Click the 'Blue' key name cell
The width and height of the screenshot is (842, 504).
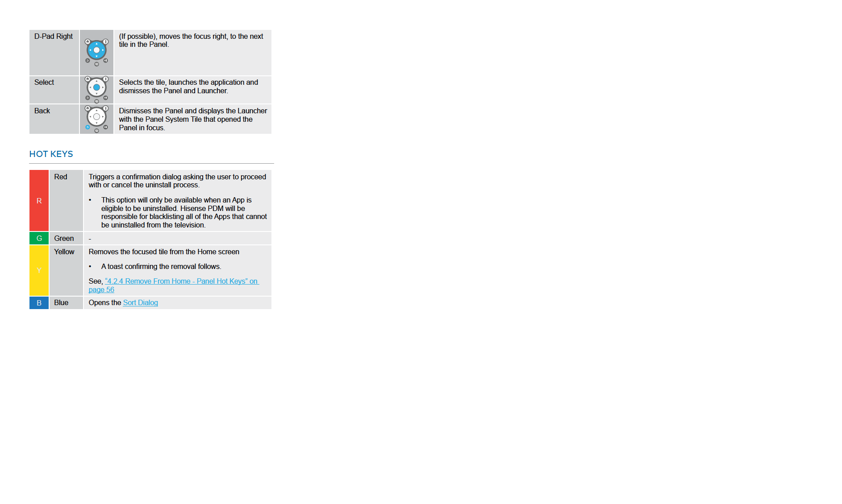tap(66, 303)
